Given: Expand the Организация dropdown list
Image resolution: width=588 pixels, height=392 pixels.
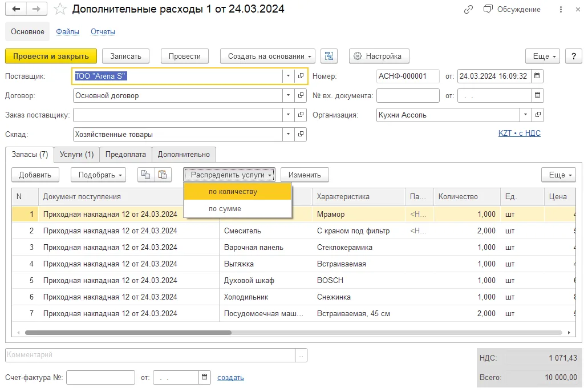Looking at the screenshot, I should coord(525,115).
